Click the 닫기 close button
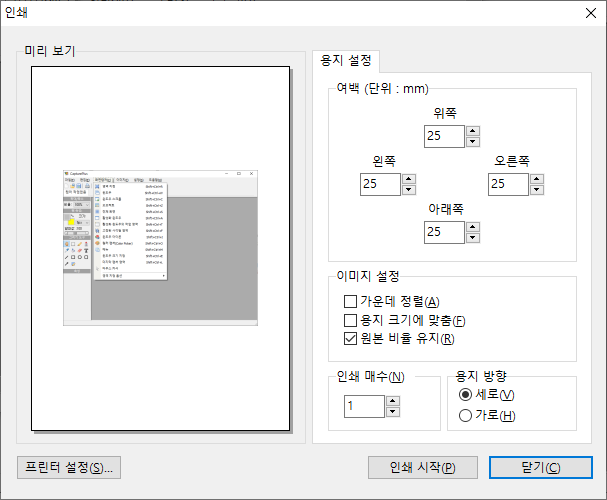The width and height of the screenshot is (607, 500). click(540, 468)
